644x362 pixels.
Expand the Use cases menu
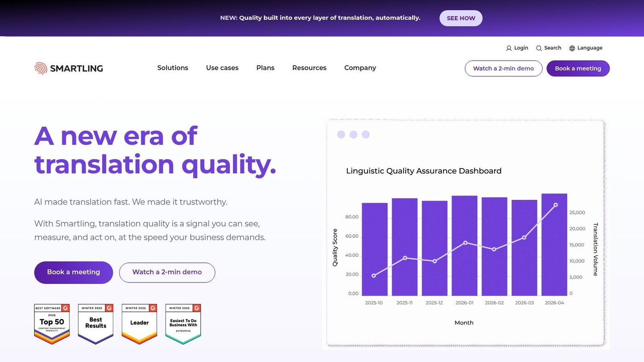click(222, 68)
